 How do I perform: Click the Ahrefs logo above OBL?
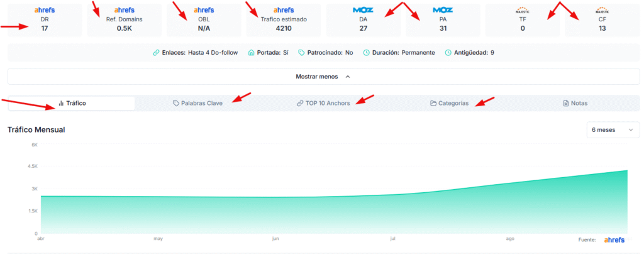[204, 10]
